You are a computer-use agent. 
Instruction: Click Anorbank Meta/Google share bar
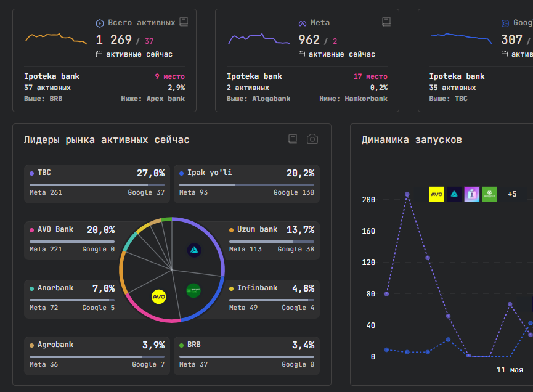(72, 300)
